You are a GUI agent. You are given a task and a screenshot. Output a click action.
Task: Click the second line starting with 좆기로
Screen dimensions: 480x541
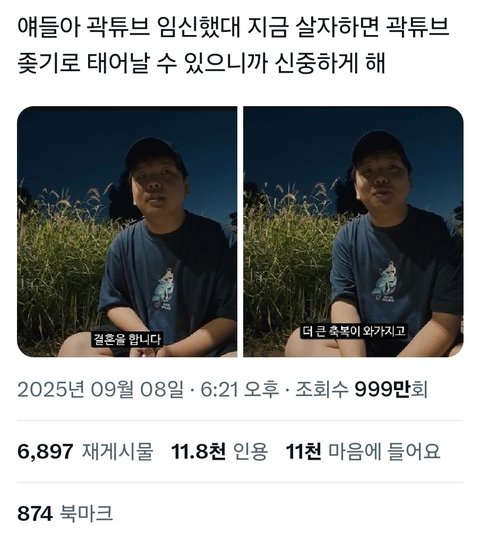click(x=201, y=63)
